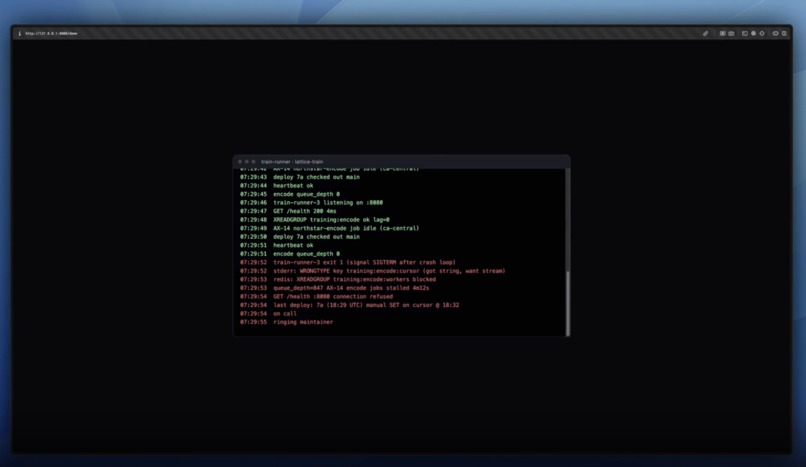Click 07:29:49 'AX-14 northstar-encode job idle' line
This screenshot has width=806, height=467.
(x=329, y=228)
